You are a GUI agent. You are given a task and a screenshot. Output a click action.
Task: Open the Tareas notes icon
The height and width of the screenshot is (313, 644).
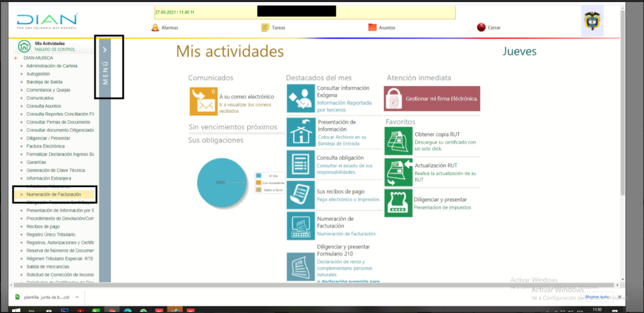265,27
